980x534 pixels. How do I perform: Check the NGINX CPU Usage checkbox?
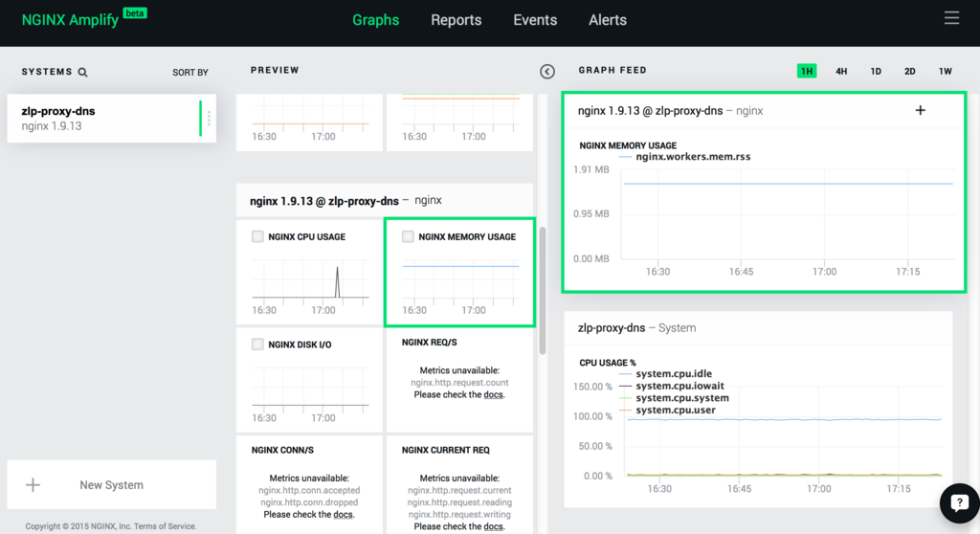257,236
